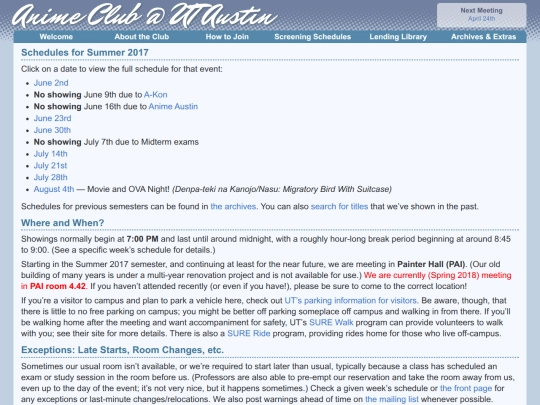Screen dimensions: 540x405
Task: Follow the A-Kon link
Action: point(156,95)
